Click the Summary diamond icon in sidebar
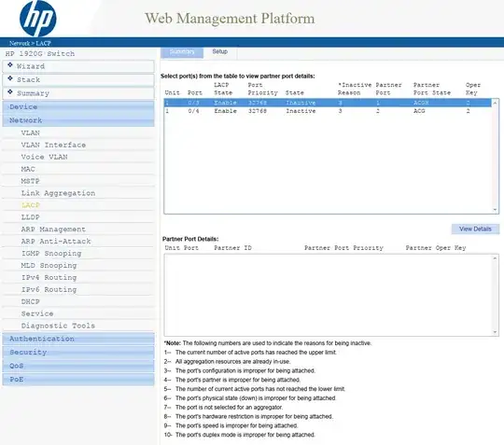504x445 pixels. pyautogui.click(x=10, y=92)
